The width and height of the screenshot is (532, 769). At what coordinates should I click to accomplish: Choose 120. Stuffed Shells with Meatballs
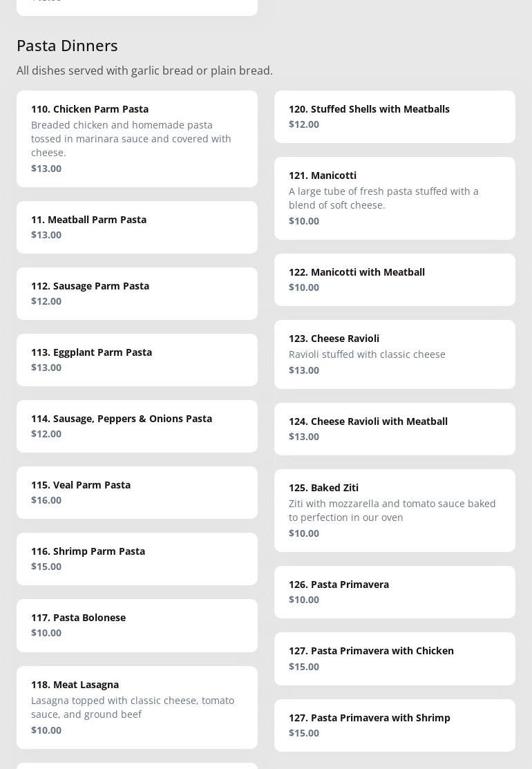(395, 116)
